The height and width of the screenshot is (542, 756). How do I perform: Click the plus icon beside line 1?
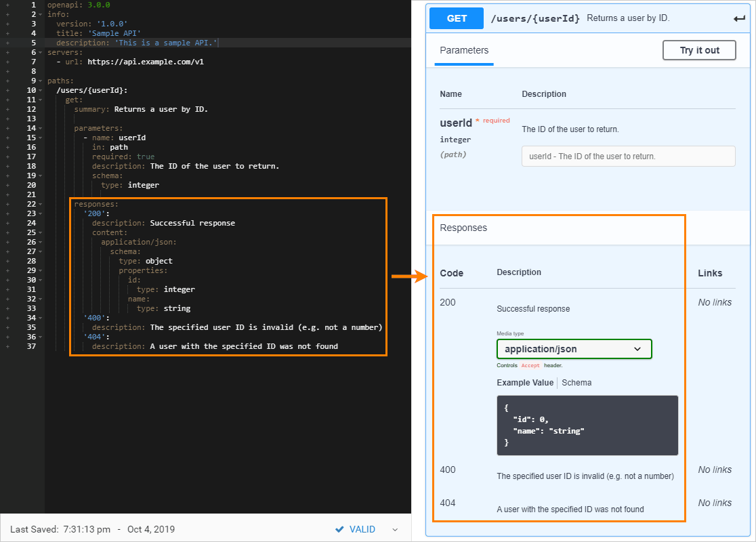click(x=7, y=5)
